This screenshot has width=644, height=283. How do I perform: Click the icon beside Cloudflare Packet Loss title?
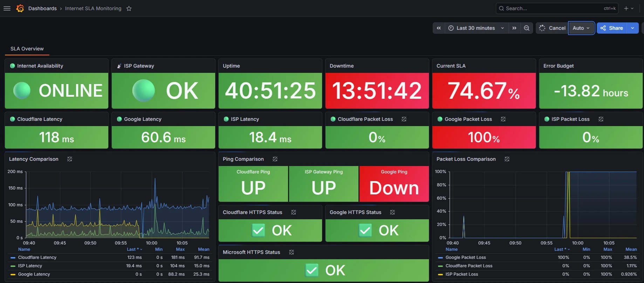[404, 119]
